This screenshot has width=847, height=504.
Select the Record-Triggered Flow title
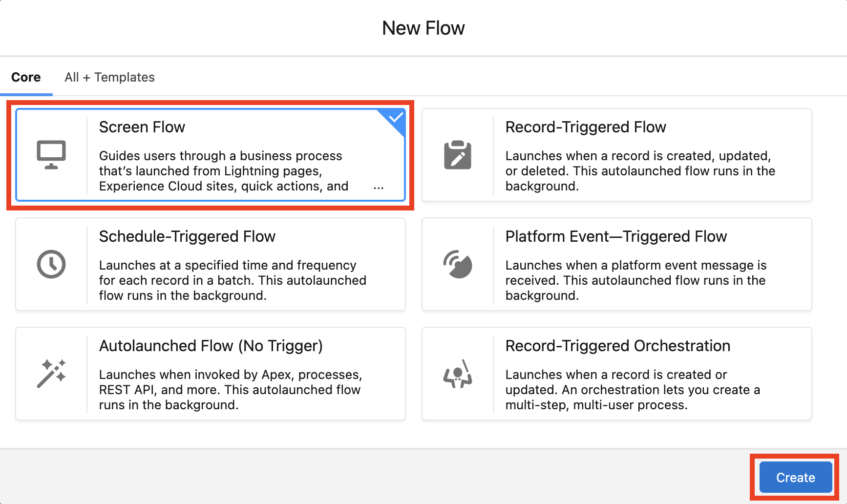point(585,127)
